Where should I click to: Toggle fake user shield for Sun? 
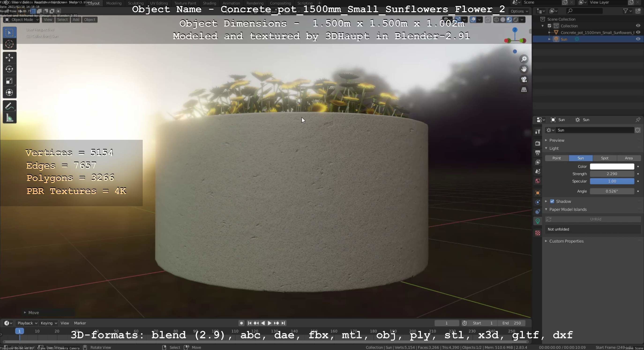click(637, 130)
